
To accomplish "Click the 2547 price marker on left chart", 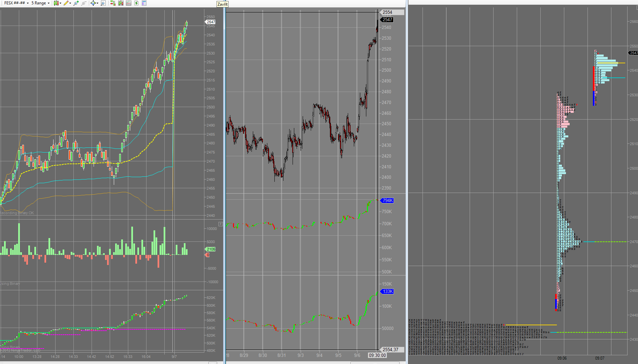I will click(x=210, y=22).
